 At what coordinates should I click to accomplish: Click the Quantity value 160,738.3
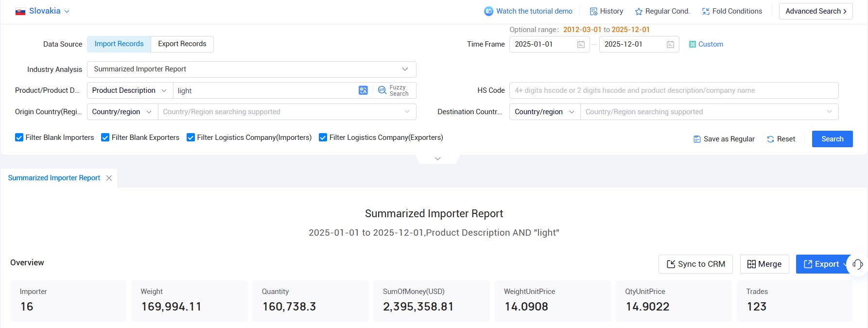[x=289, y=307]
